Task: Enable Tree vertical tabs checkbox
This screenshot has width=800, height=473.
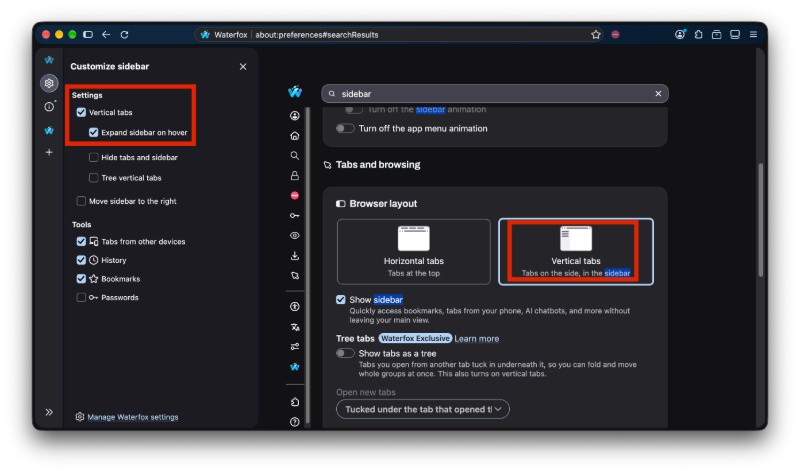Action: pyautogui.click(x=93, y=178)
